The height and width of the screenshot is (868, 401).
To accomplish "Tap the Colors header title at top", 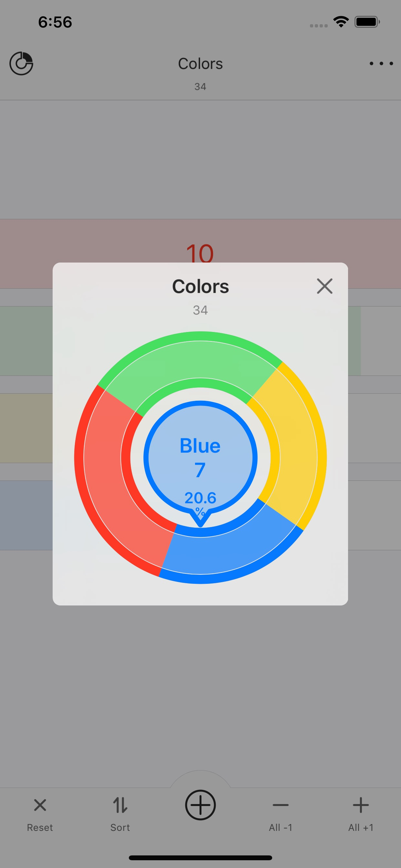I will pos(200,64).
